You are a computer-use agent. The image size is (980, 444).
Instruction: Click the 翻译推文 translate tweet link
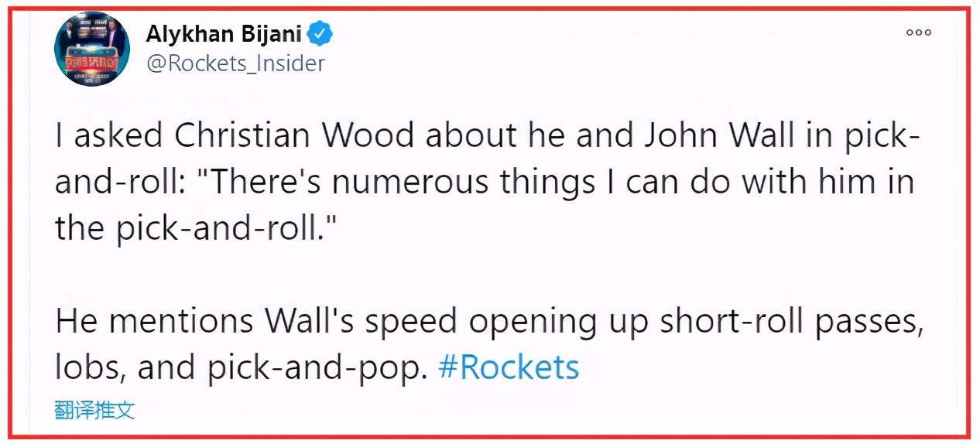pyautogui.click(x=95, y=410)
